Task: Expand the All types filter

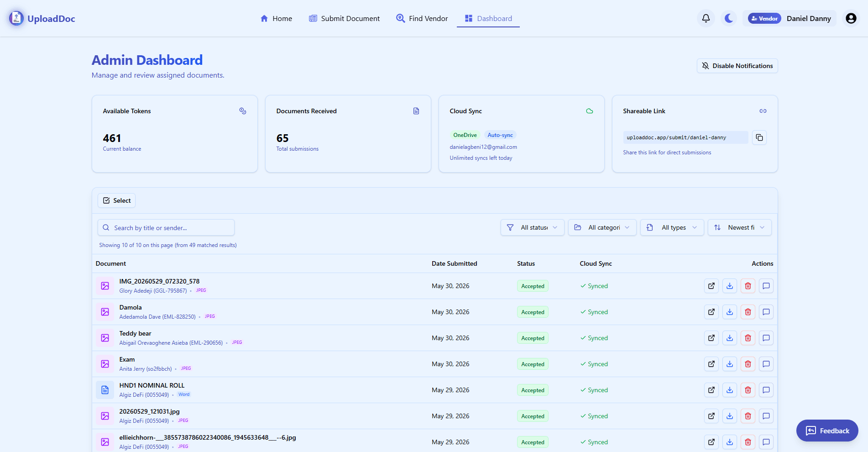Action: 672,227
